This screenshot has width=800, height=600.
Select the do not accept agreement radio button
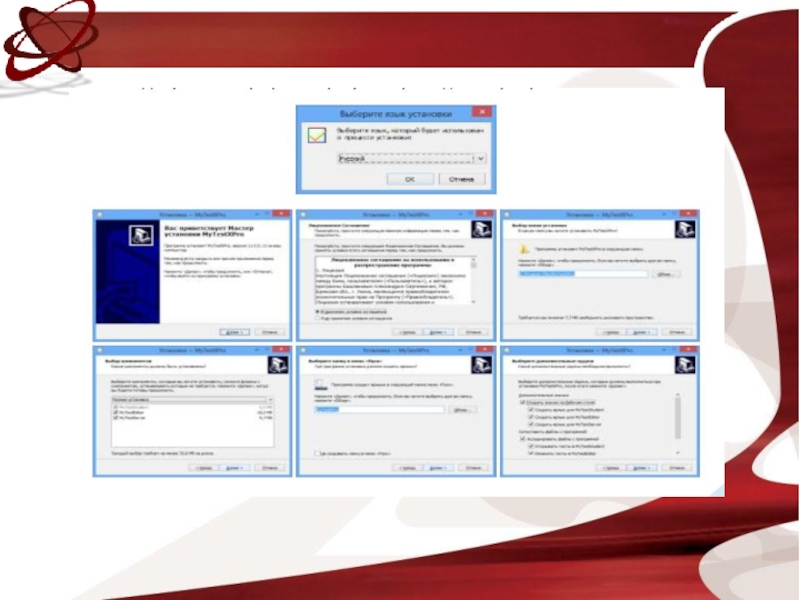coord(317,318)
